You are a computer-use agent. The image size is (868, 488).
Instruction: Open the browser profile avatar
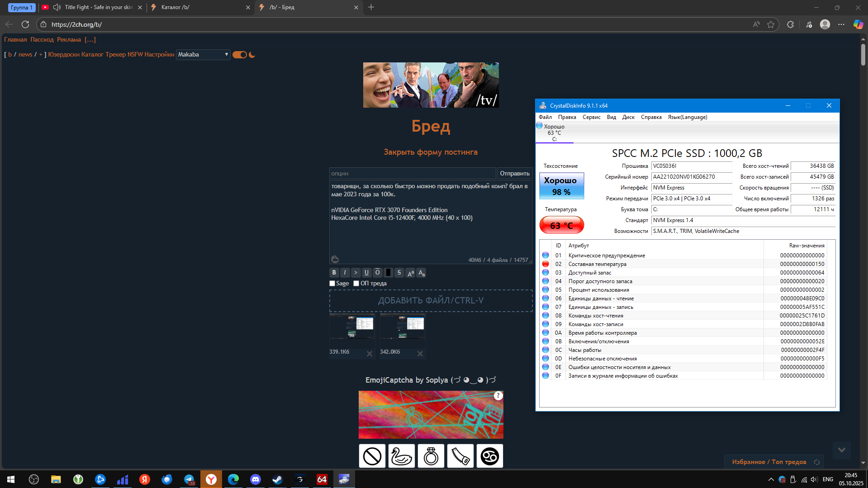pos(825,24)
